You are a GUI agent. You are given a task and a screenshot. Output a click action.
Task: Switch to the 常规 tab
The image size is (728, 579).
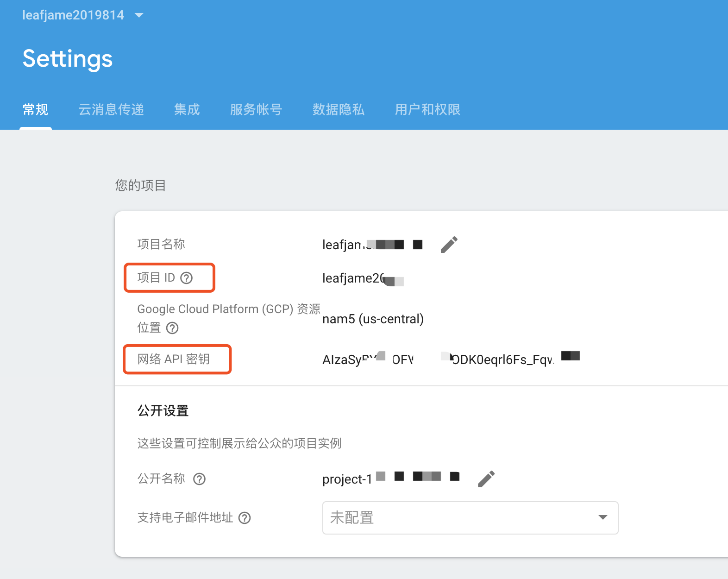[36, 109]
